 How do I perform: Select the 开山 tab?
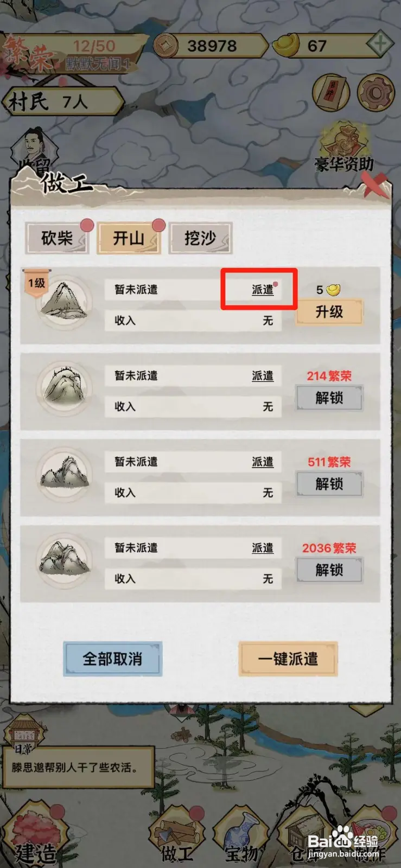pyautogui.click(x=129, y=238)
